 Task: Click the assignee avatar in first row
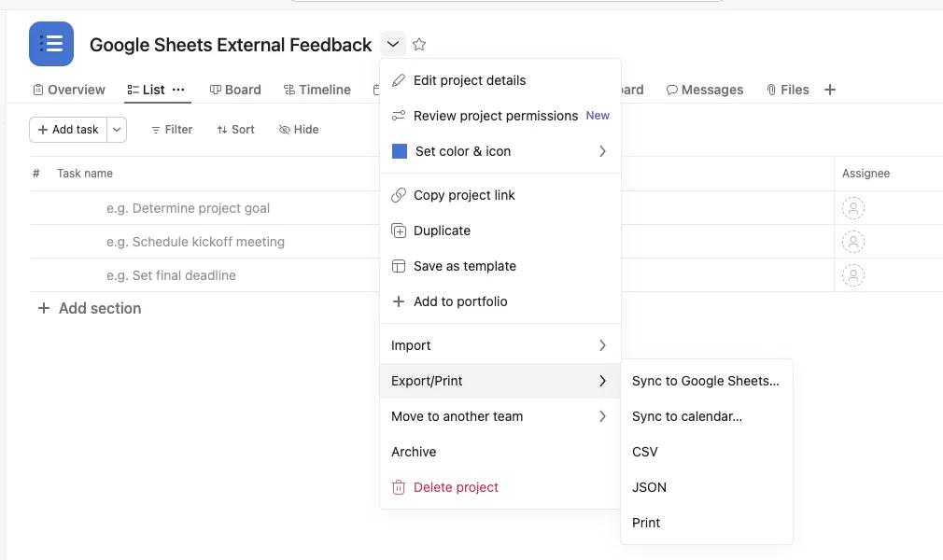point(852,208)
